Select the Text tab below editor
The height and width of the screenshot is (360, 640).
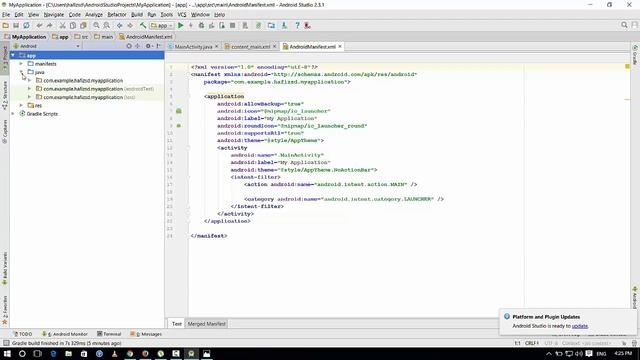pyautogui.click(x=177, y=324)
